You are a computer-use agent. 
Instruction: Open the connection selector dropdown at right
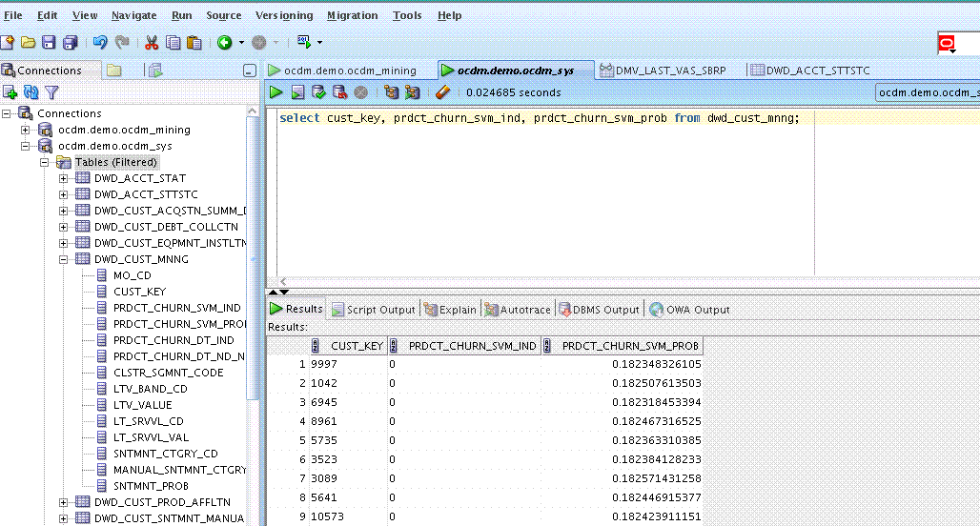point(927,92)
